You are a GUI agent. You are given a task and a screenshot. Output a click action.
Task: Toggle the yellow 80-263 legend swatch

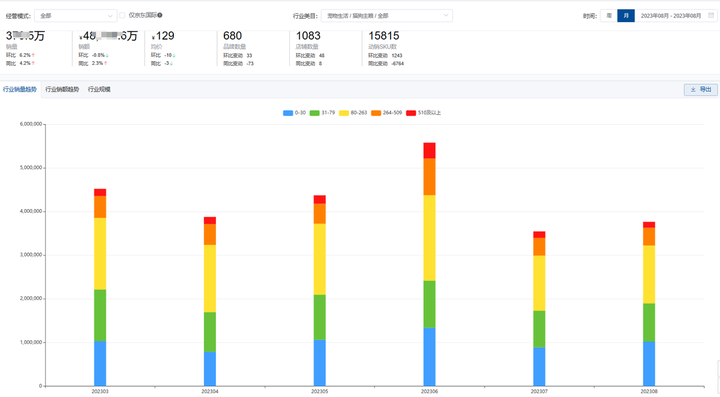pyautogui.click(x=344, y=113)
